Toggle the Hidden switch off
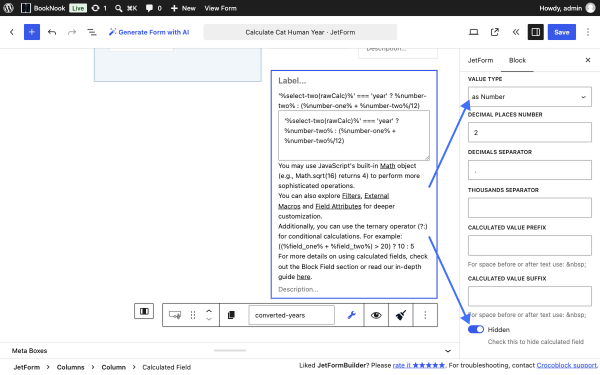The image size is (600, 375). click(476, 329)
